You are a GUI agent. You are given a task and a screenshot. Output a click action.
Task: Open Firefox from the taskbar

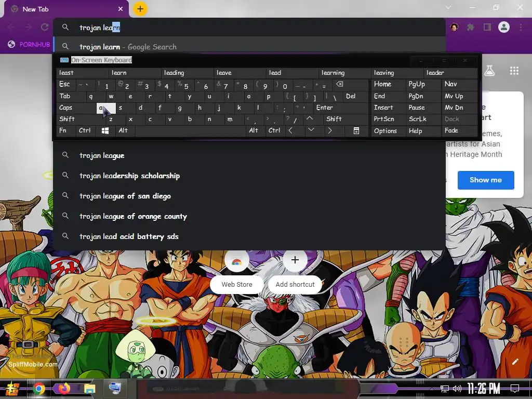[64, 388]
